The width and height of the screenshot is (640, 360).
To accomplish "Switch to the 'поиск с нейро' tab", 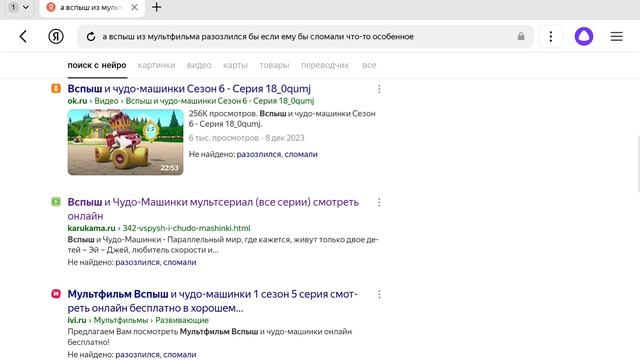I will [x=97, y=65].
